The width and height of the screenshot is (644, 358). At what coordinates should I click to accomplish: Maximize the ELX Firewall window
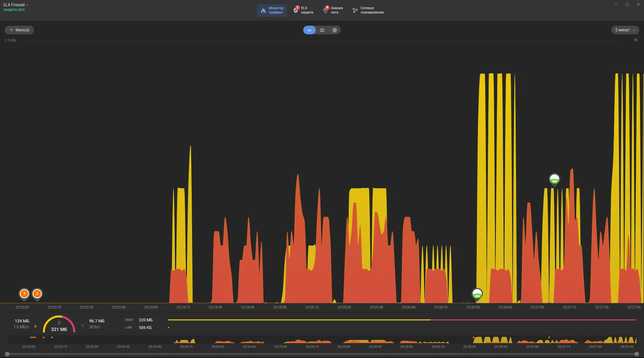point(627,4)
